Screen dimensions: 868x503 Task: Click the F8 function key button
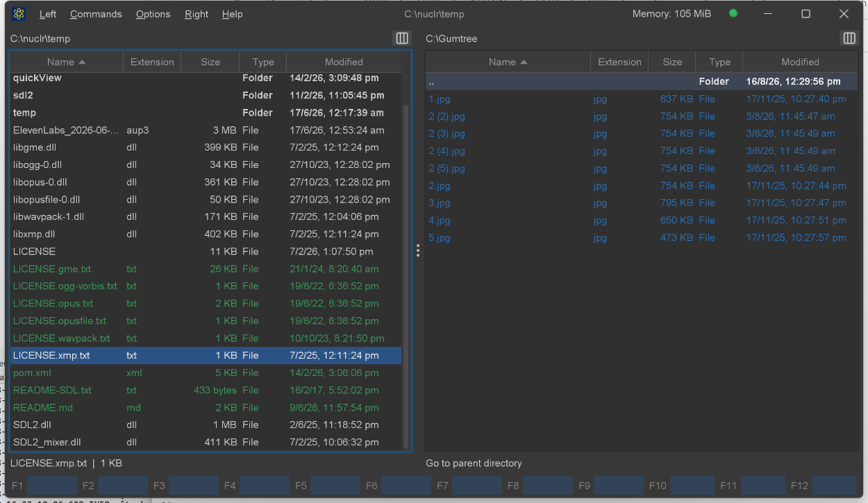539,486
